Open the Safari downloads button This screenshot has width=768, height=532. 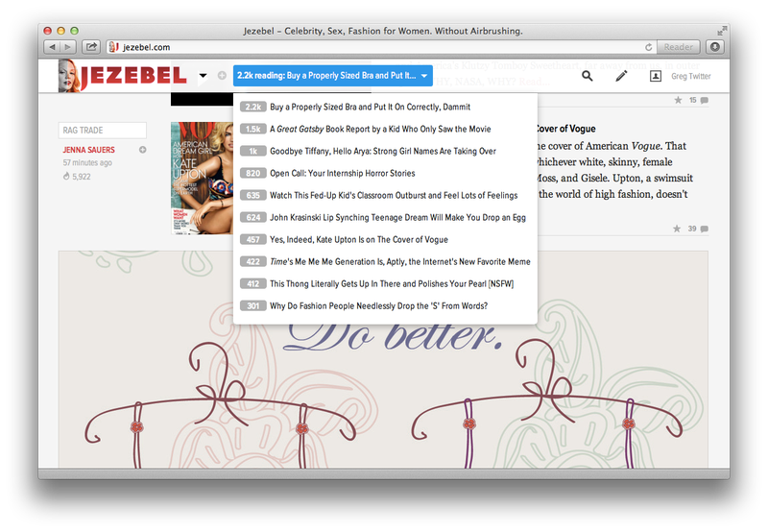click(x=715, y=47)
